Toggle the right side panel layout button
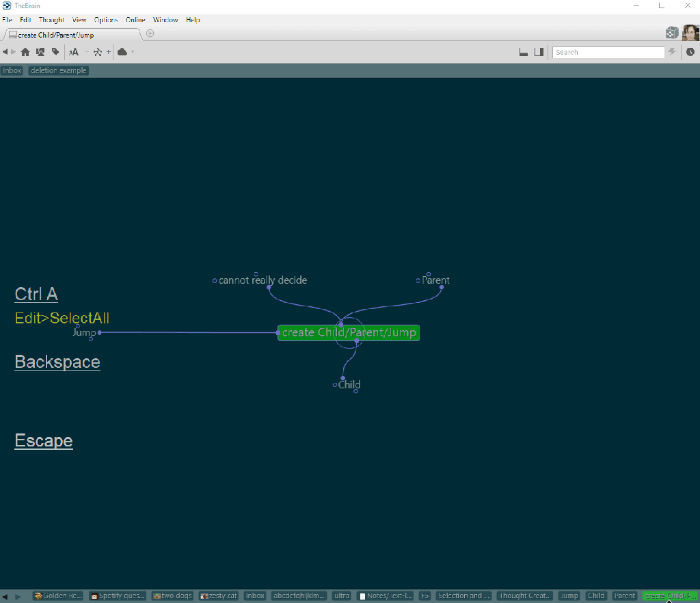 pyautogui.click(x=539, y=52)
